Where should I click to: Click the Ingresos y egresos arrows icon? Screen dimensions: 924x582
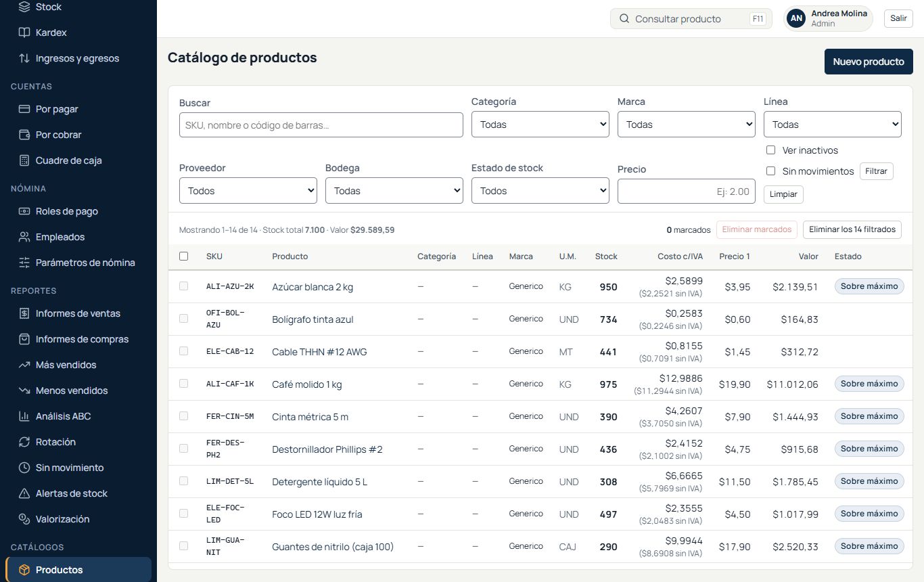pyautogui.click(x=24, y=58)
